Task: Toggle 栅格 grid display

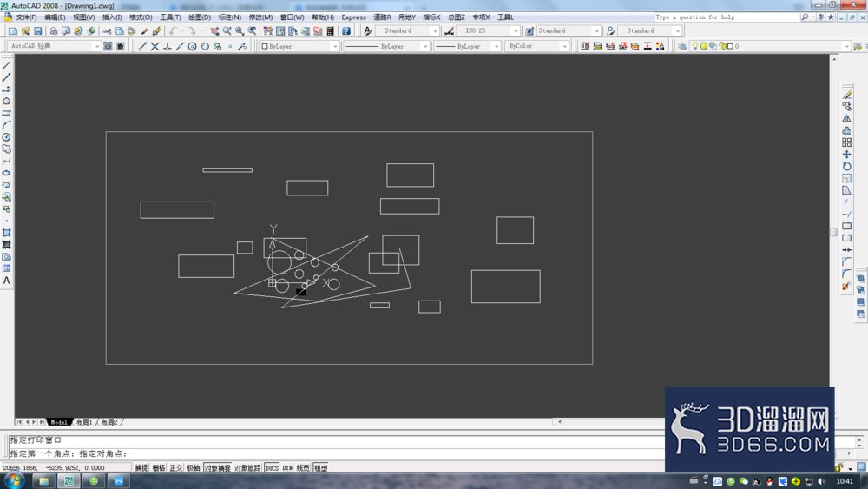Action: (159, 468)
